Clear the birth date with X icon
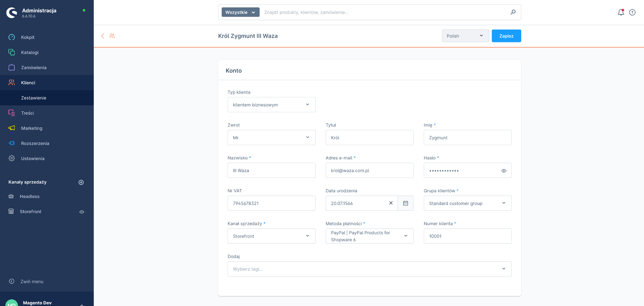Image resolution: width=644 pixels, height=306 pixels. tap(391, 203)
